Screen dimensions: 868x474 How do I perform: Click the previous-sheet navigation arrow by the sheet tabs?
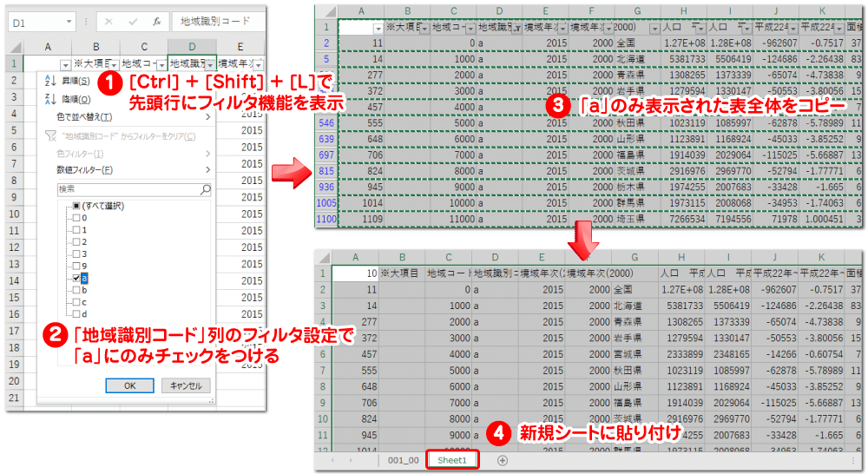[x=332, y=460]
